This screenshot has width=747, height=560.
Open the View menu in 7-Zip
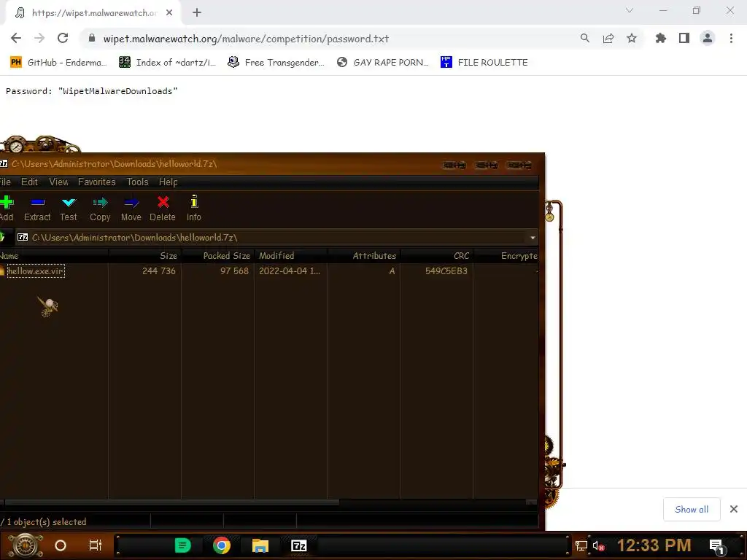(x=58, y=182)
